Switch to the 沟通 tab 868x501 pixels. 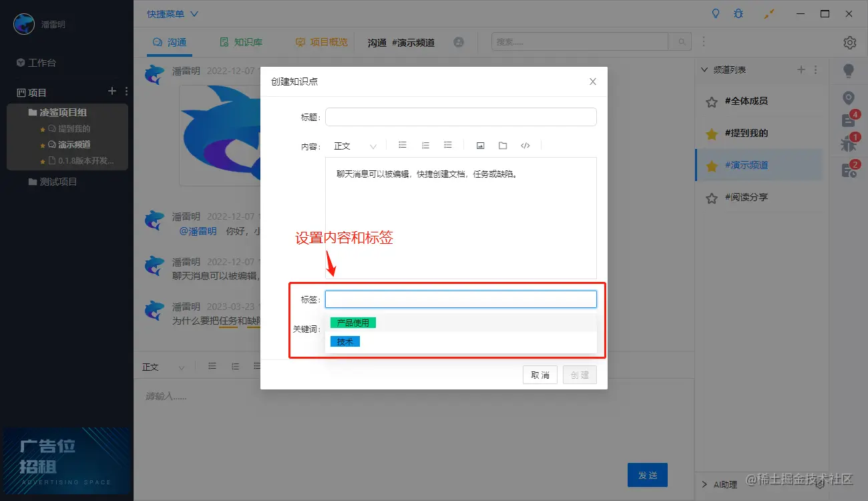point(170,42)
